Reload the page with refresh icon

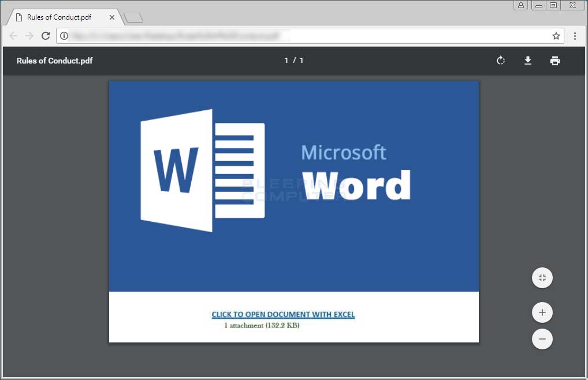(46, 36)
